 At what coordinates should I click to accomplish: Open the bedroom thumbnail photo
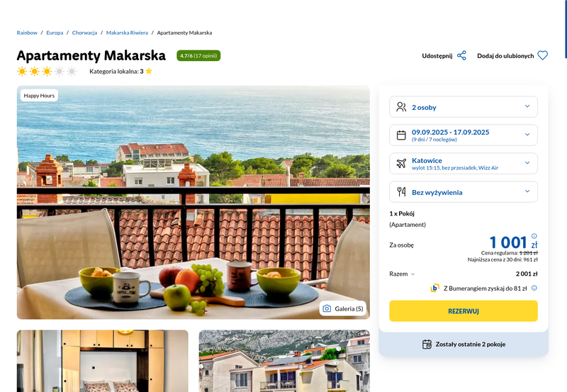click(x=103, y=361)
